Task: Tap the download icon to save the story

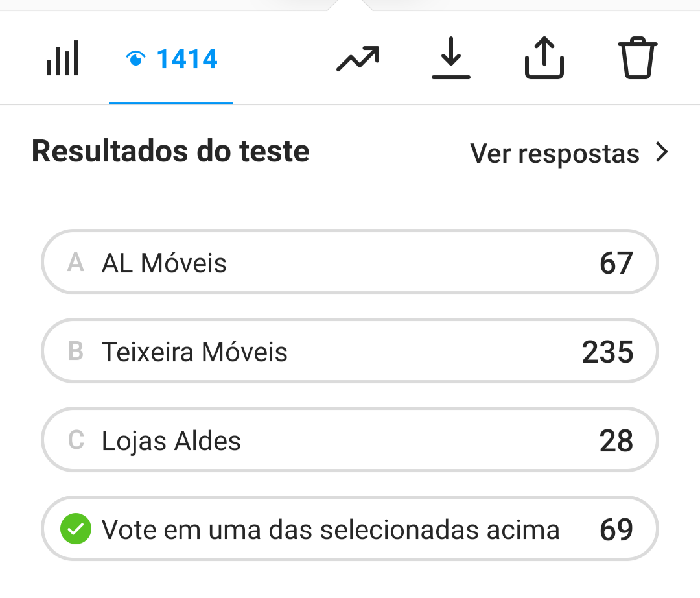Action: tap(451, 58)
